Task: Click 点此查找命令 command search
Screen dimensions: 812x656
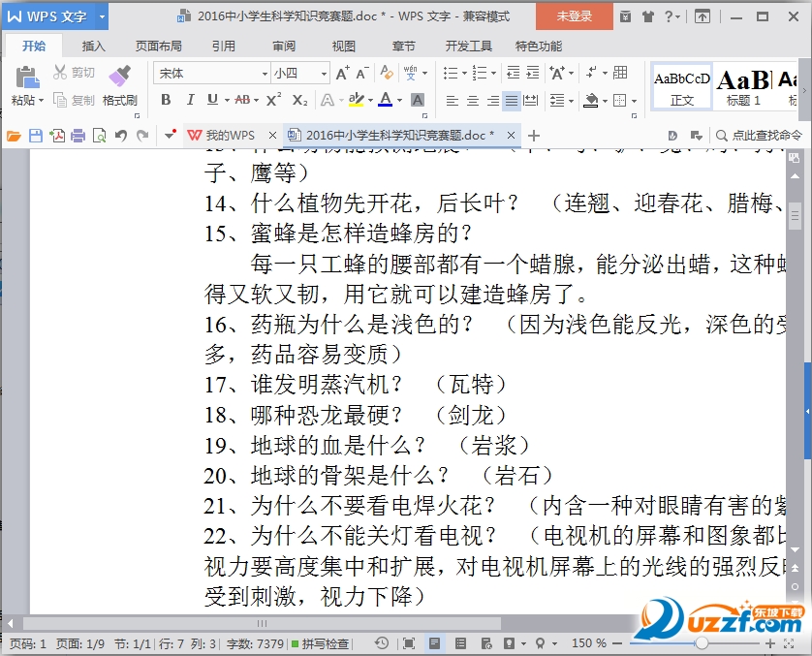Action: coord(759,136)
